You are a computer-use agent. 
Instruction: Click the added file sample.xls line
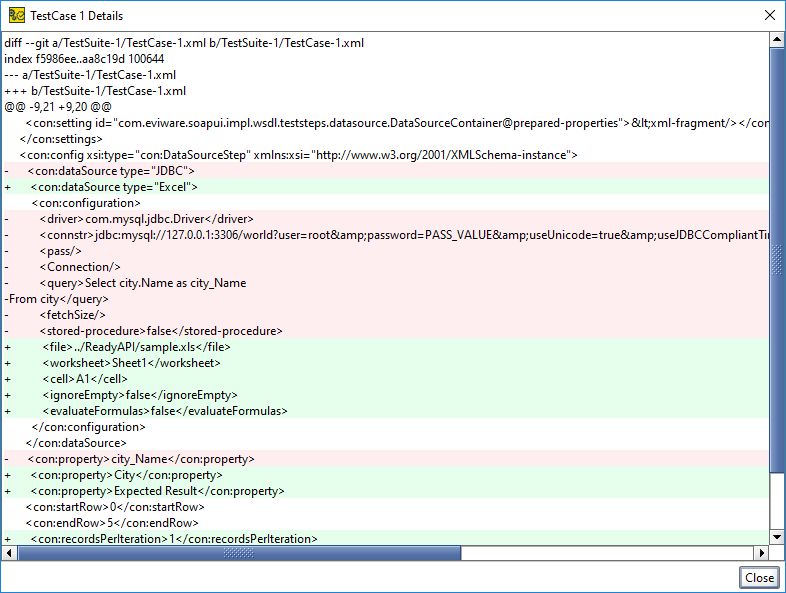[x=385, y=347]
